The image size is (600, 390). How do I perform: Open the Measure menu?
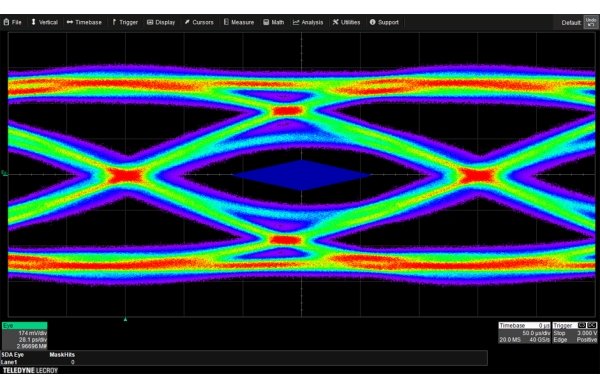click(239, 22)
